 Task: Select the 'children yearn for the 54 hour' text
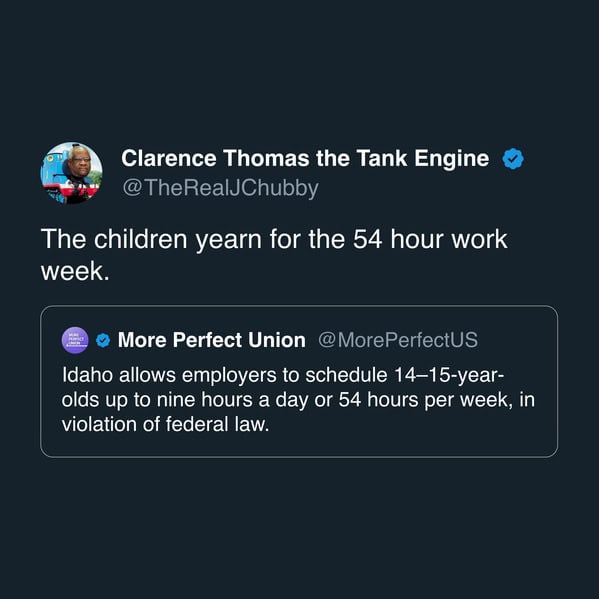tap(238, 240)
